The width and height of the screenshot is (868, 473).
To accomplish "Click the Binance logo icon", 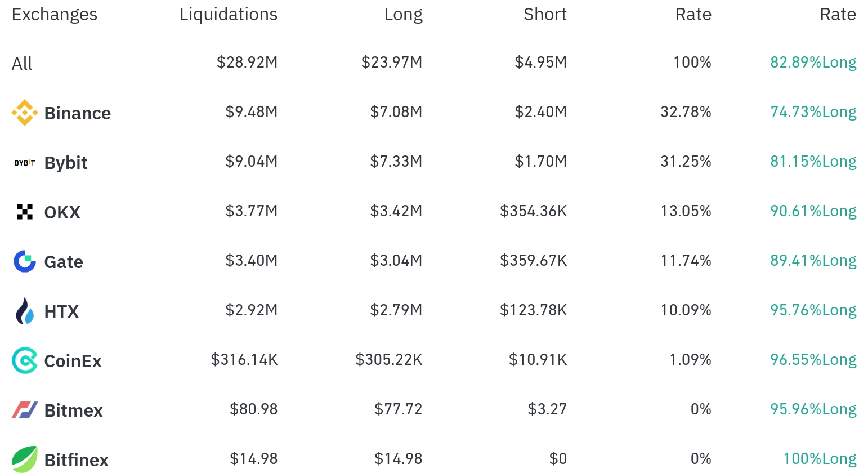I will 25,113.
